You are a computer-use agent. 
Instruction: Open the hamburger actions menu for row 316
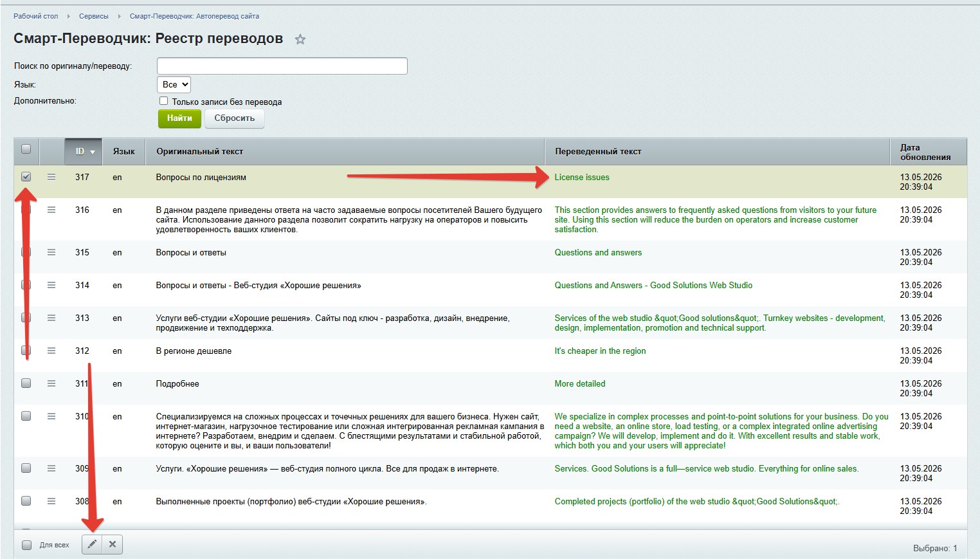point(51,210)
